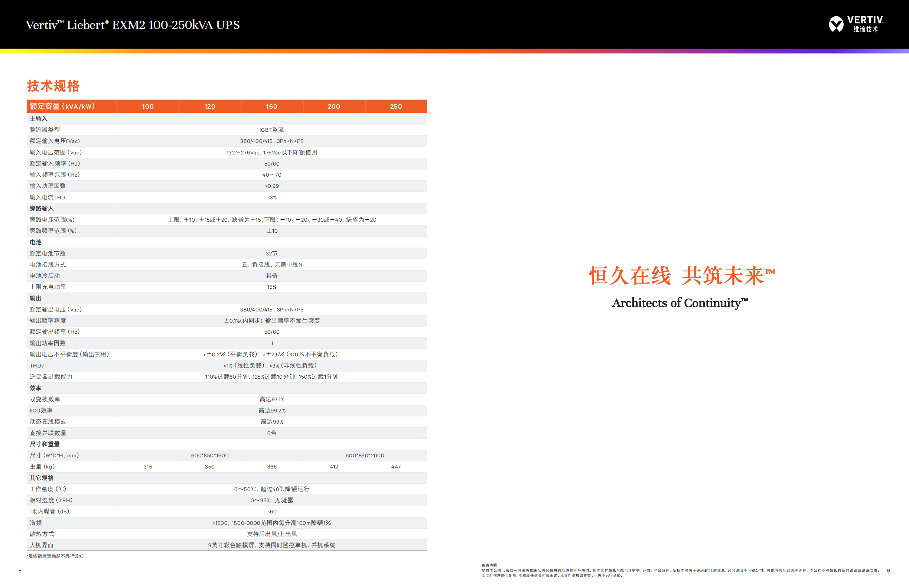Click the '其它规格' section row
This screenshot has width=909, height=588.
[x=227, y=478]
